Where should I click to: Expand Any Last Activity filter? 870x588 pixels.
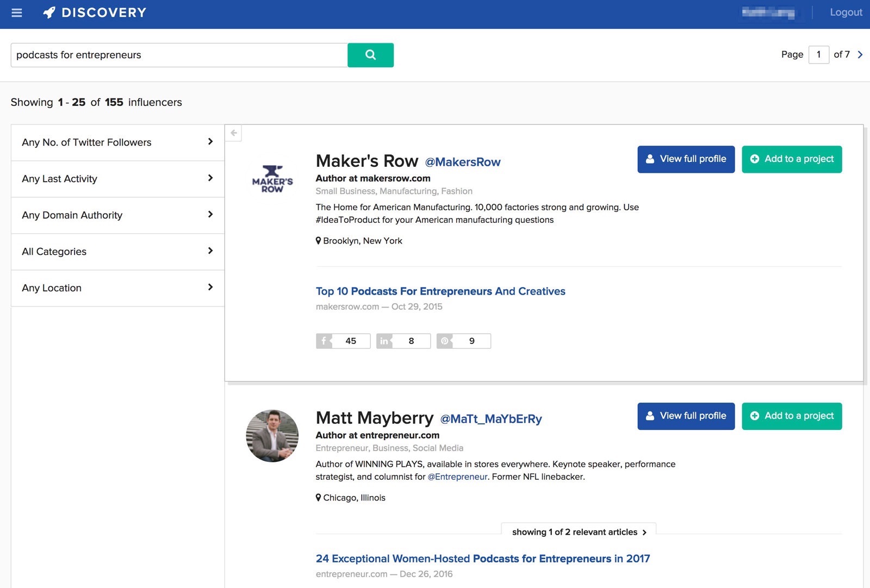[117, 179]
